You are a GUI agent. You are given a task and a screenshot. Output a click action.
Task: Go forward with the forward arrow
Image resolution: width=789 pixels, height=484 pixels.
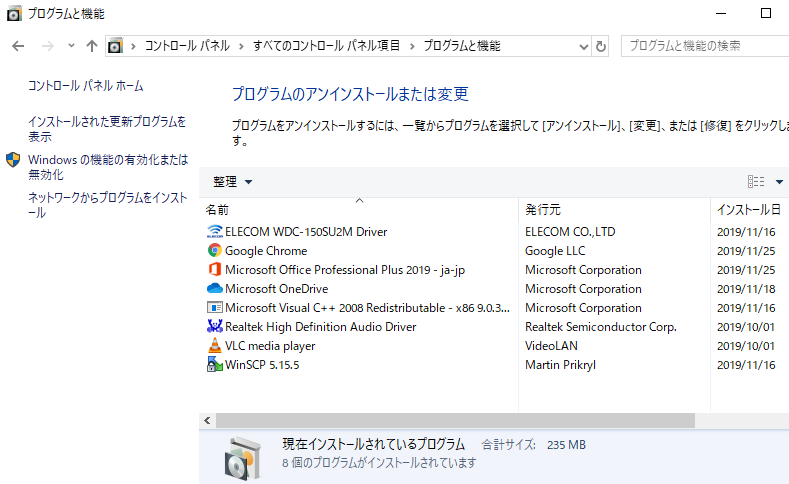(47, 46)
